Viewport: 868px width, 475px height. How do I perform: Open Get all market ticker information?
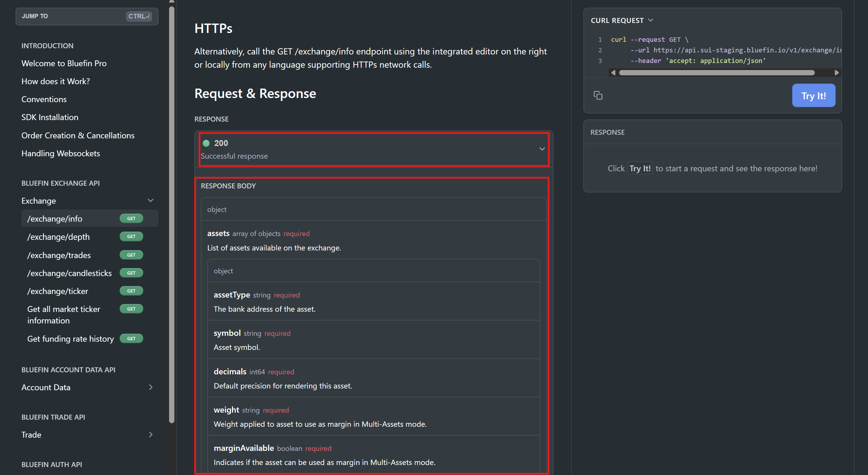pyautogui.click(x=64, y=315)
